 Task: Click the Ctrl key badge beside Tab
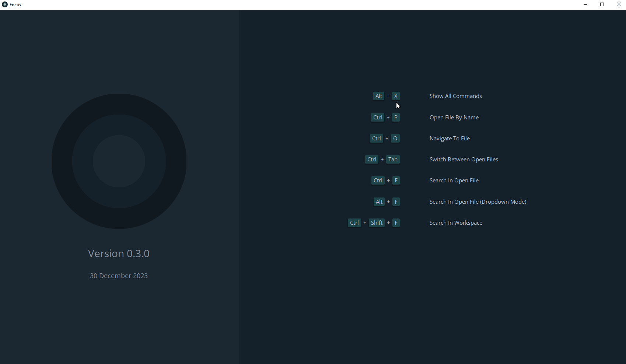pyautogui.click(x=371, y=160)
